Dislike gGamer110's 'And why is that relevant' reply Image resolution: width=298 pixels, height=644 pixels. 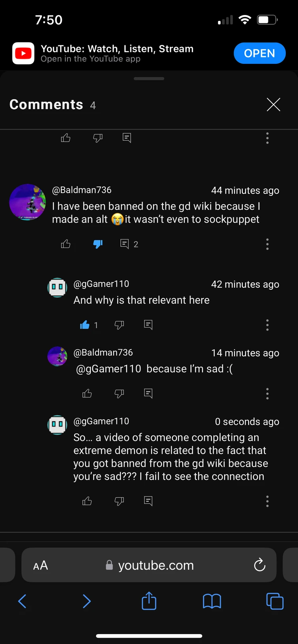119,325
